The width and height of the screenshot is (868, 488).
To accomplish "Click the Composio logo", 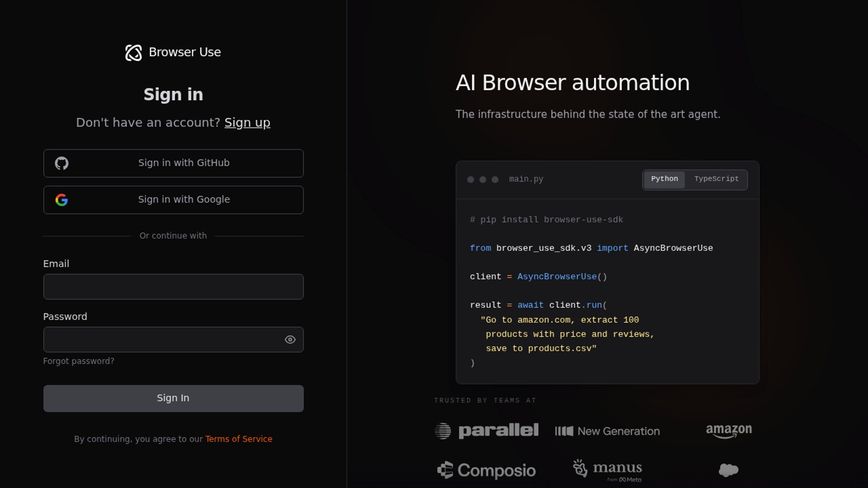I will [486, 470].
